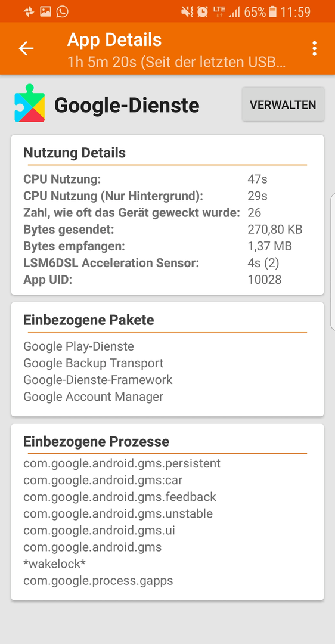Tap the LSM6DSL Acceleration Sensor row

pos(167,263)
